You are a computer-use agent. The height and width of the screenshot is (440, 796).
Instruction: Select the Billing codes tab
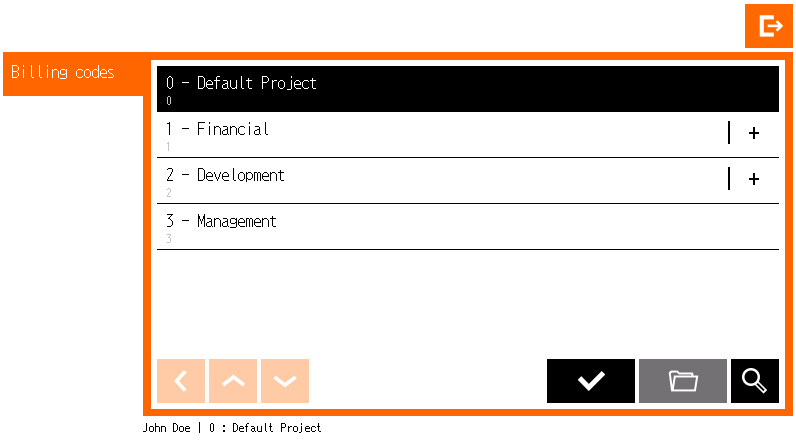[x=63, y=73]
